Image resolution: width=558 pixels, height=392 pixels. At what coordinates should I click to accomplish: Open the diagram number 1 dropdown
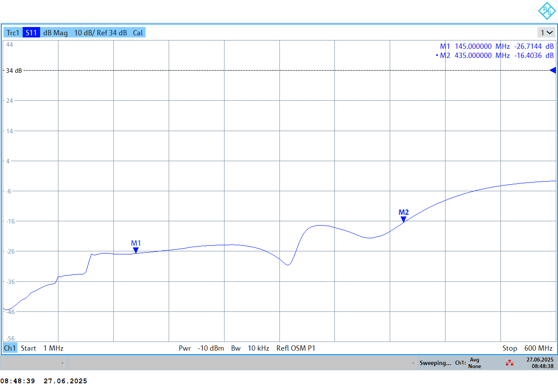click(547, 33)
